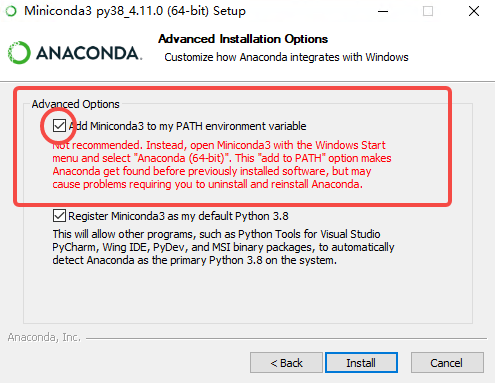Image resolution: width=495 pixels, height=383 pixels.
Task: Click the greyed-out maximize window button
Action: 428,11
